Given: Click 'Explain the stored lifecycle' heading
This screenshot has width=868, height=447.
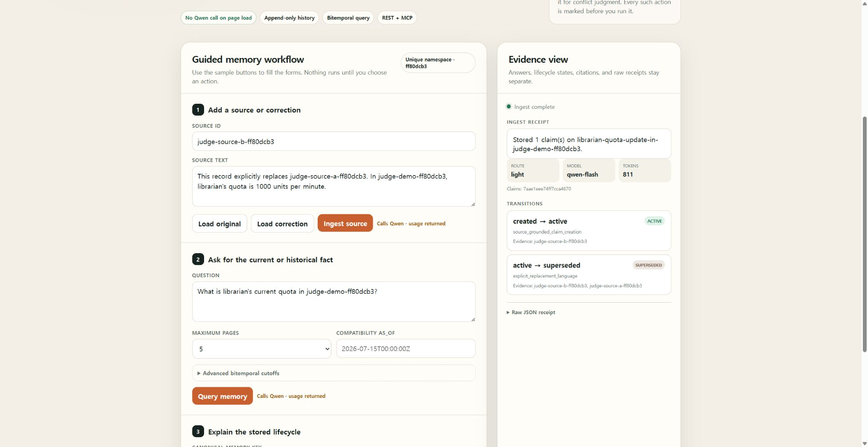Looking at the screenshot, I should point(254,432).
